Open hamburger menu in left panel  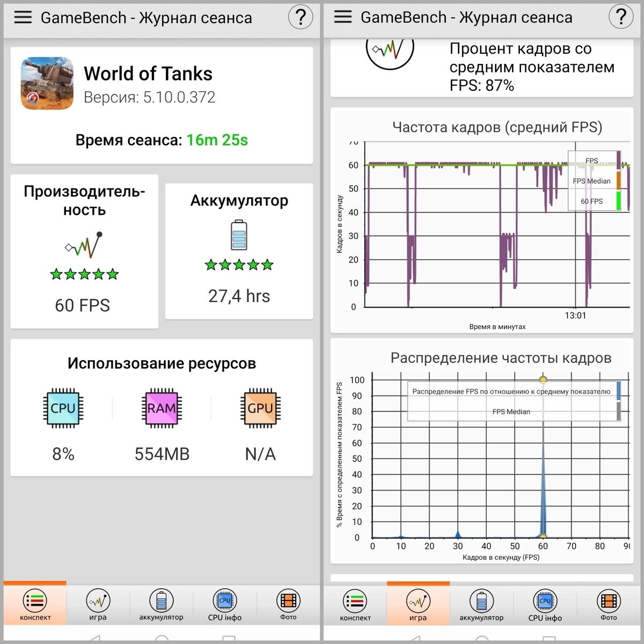point(23,17)
